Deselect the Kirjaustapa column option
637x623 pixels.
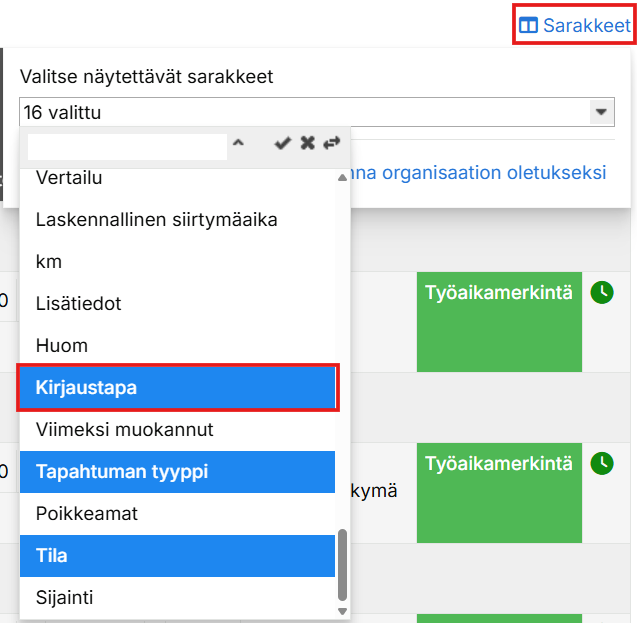coord(177,388)
